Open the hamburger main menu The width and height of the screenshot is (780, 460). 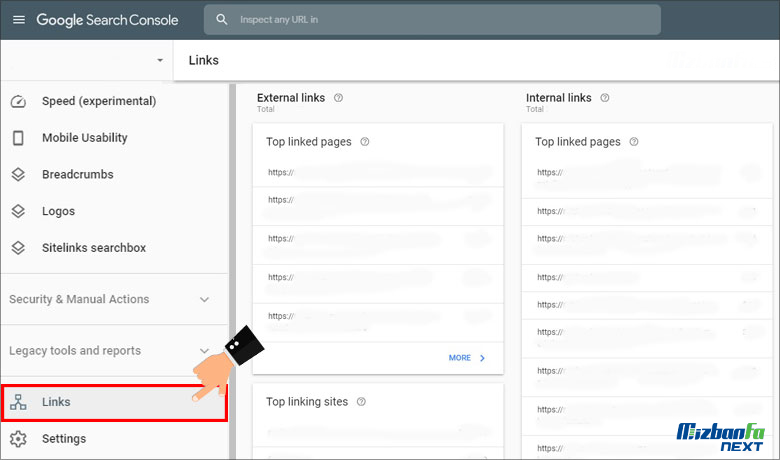19,20
